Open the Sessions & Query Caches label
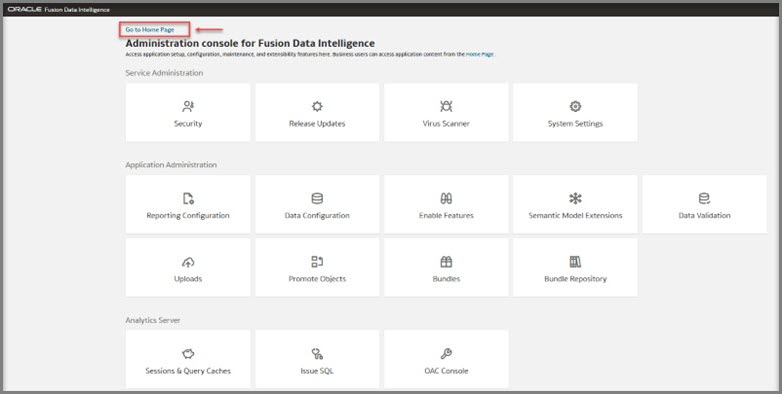The width and height of the screenshot is (782, 394). 188,372
